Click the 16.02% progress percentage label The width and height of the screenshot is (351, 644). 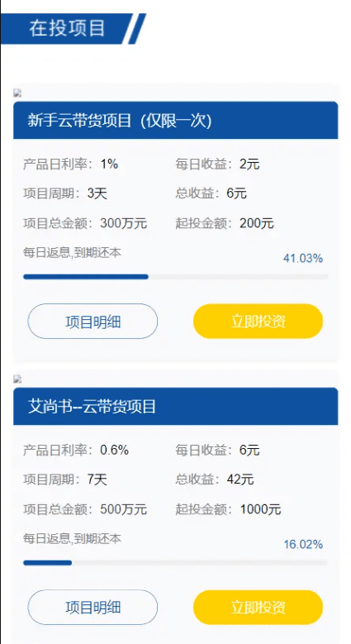[x=303, y=545]
